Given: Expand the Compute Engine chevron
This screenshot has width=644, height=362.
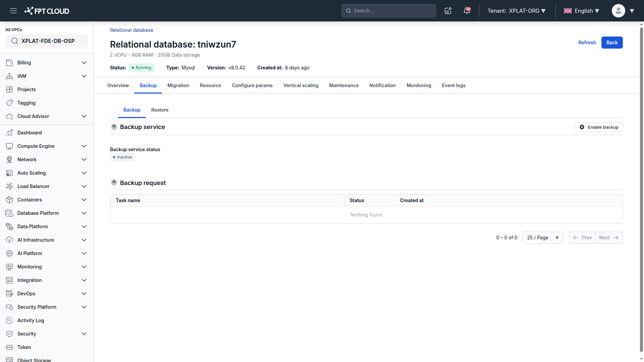Looking at the screenshot, I should point(84,146).
